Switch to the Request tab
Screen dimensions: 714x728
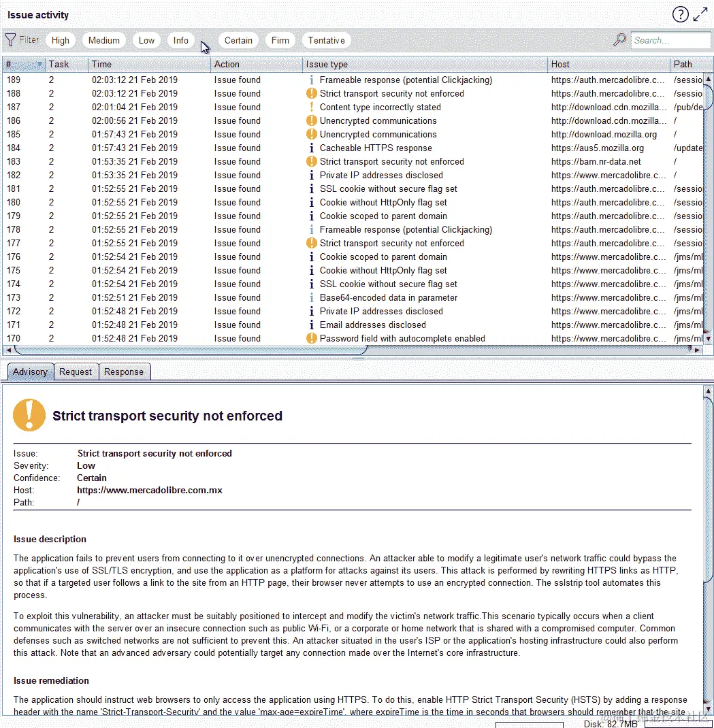click(76, 372)
